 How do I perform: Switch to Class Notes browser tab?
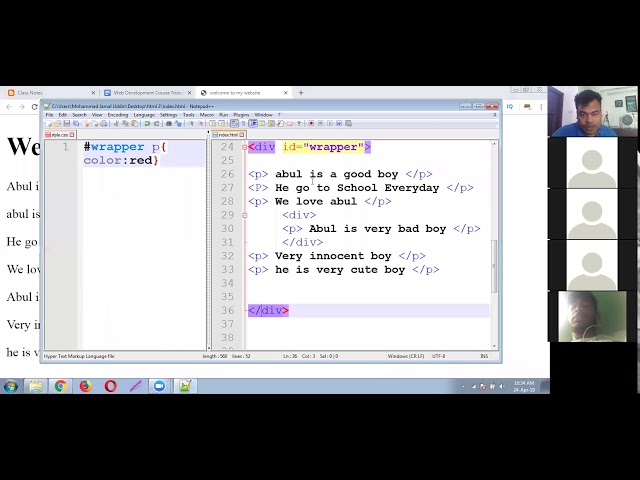point(51,93)
